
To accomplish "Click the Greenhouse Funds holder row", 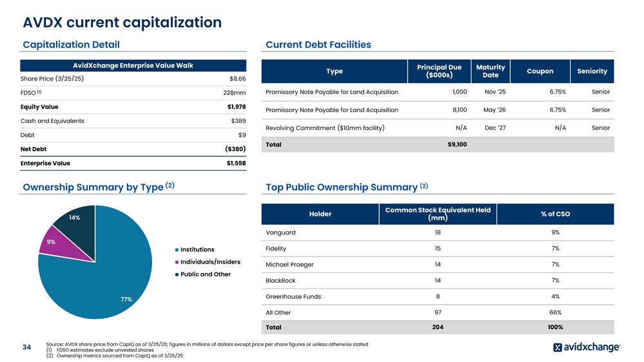I will 438,297.
